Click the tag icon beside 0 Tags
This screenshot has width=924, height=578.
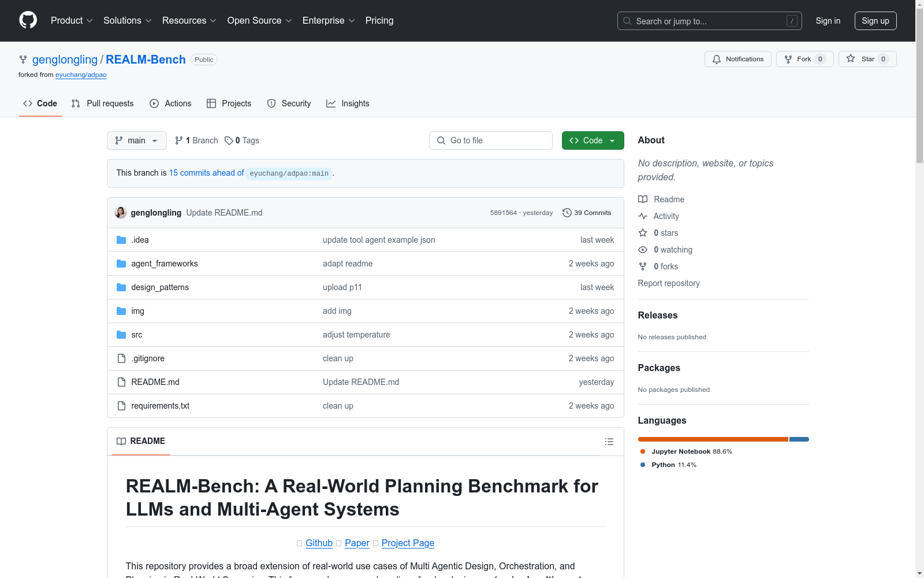pos(229,140)
